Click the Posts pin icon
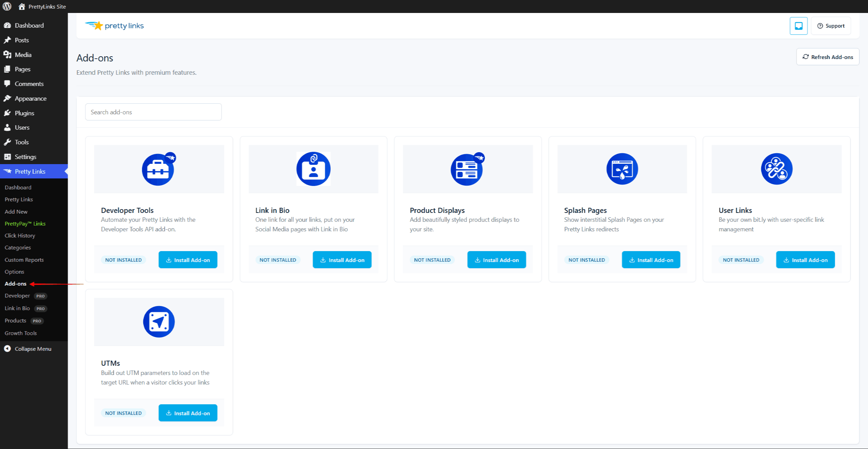This screenshot has width=868, height=449. 8,40
